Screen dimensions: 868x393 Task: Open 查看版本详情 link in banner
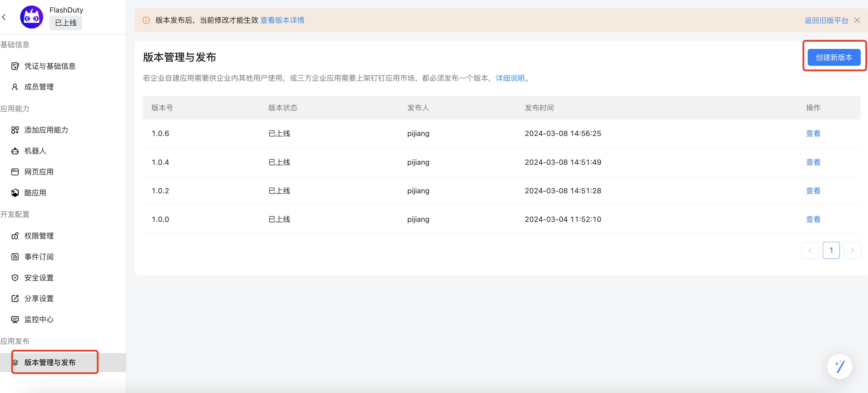[282, 20]
